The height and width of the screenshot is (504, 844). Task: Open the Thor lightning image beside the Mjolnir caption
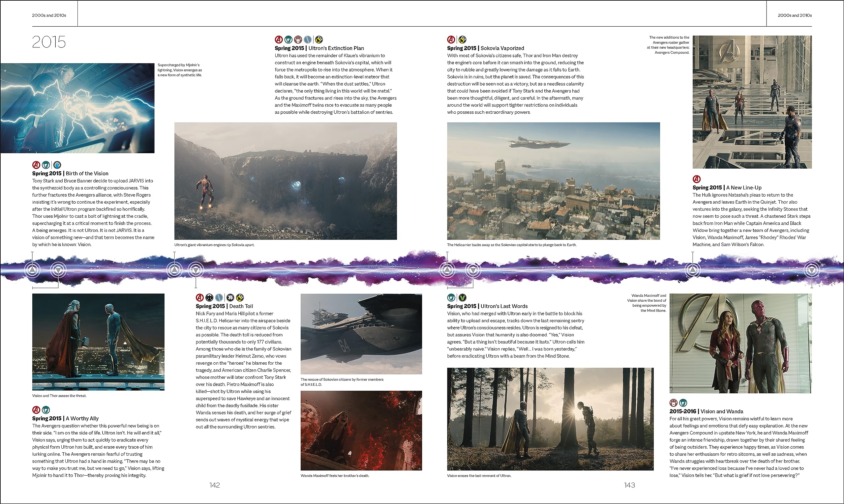pyautogui.click(x=77, y=108)
